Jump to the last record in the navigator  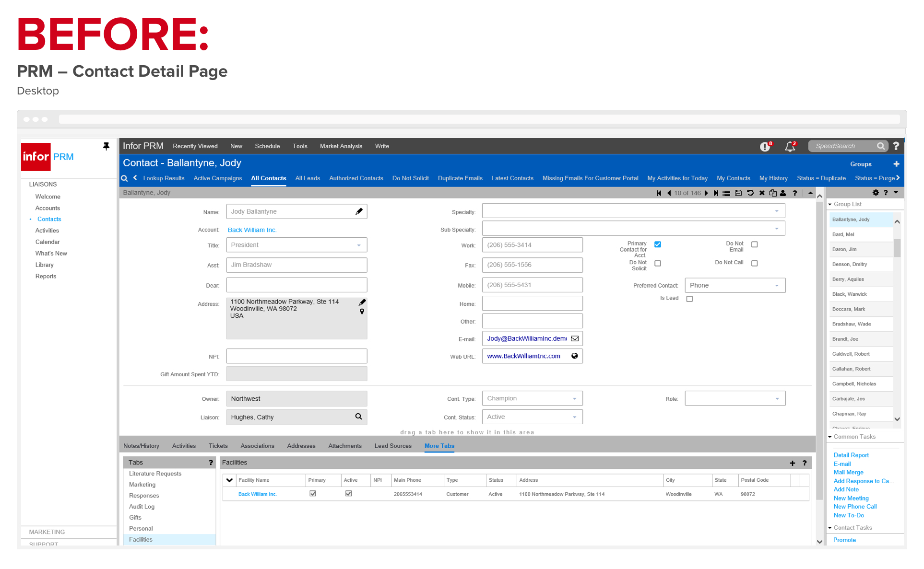point(716,193)
